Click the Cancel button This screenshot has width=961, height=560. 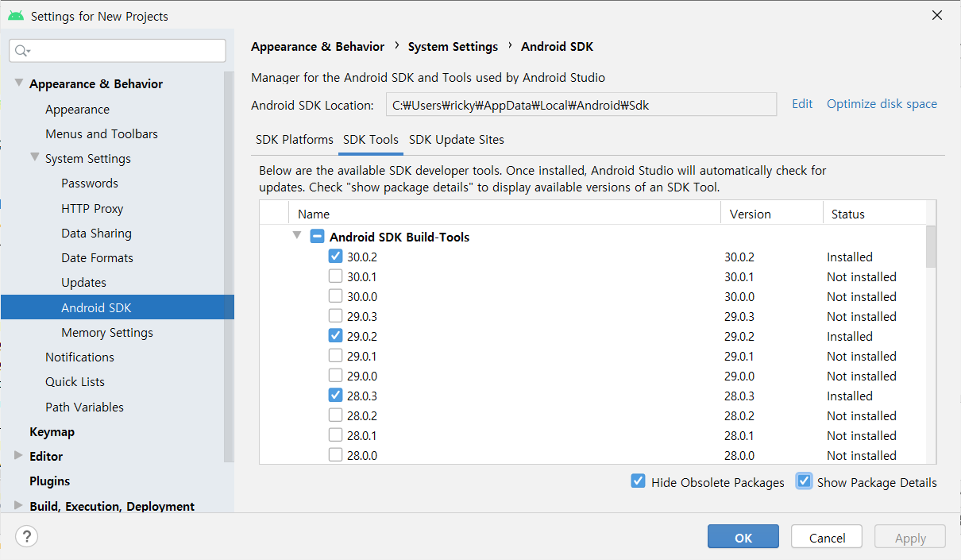827,536
